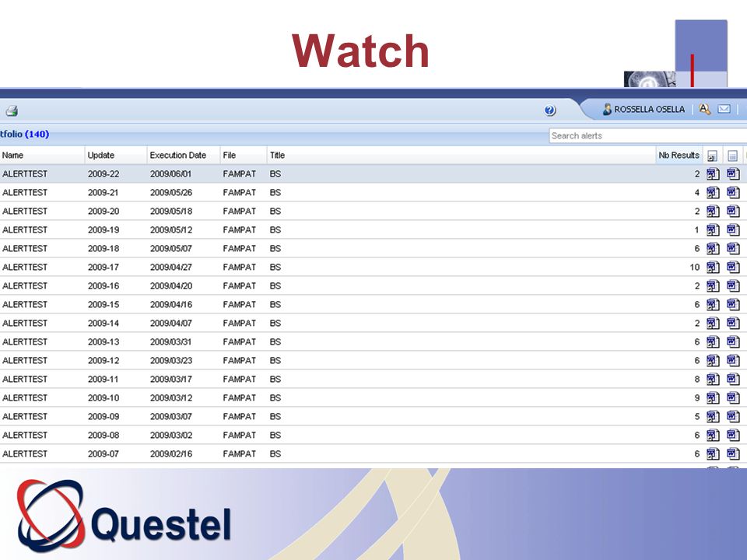Open the Word document icon for update 2009-13
The image size is (747, 560).
733,342
